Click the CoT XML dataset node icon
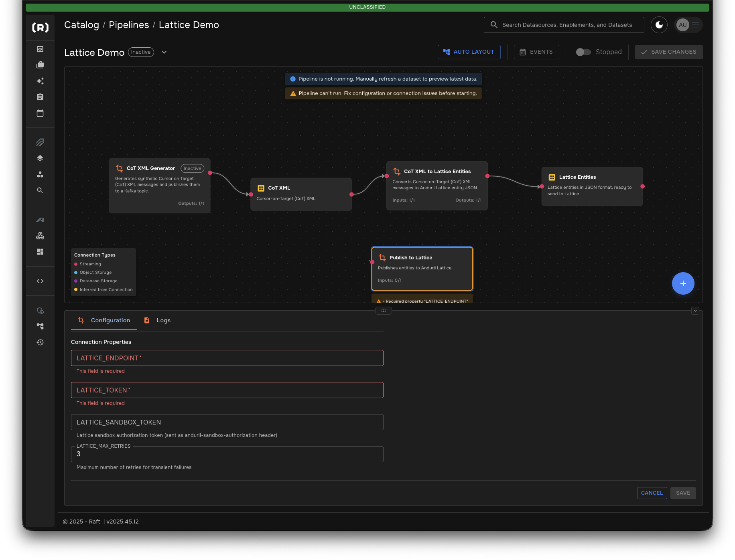This screenshot has width=735, height=560. coord(261,188)
